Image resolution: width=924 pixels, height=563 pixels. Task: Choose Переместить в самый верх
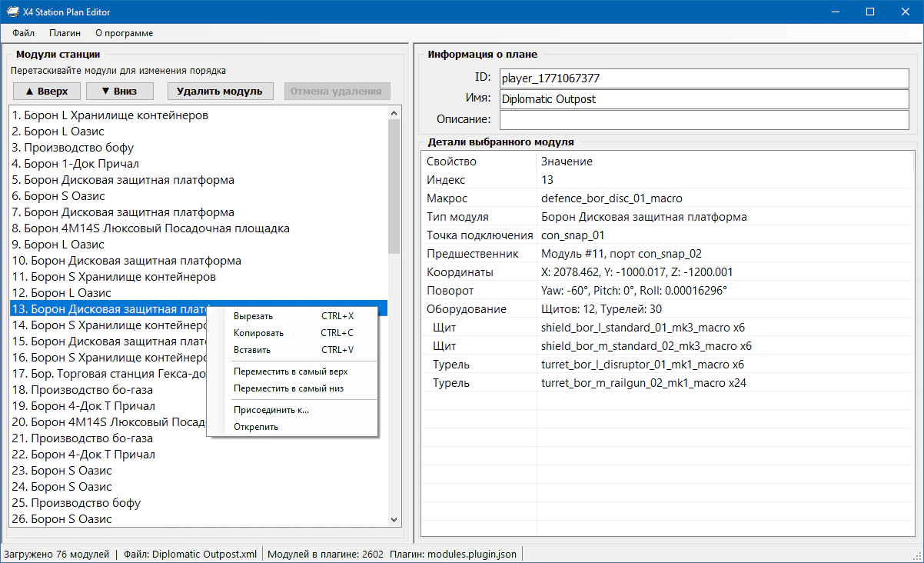tap(291, 371)
